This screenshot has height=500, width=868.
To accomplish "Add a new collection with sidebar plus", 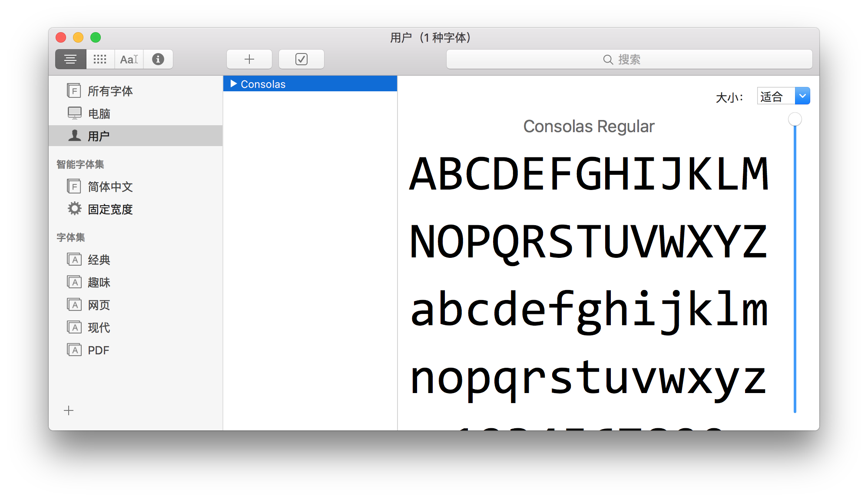I will (69, 410).
